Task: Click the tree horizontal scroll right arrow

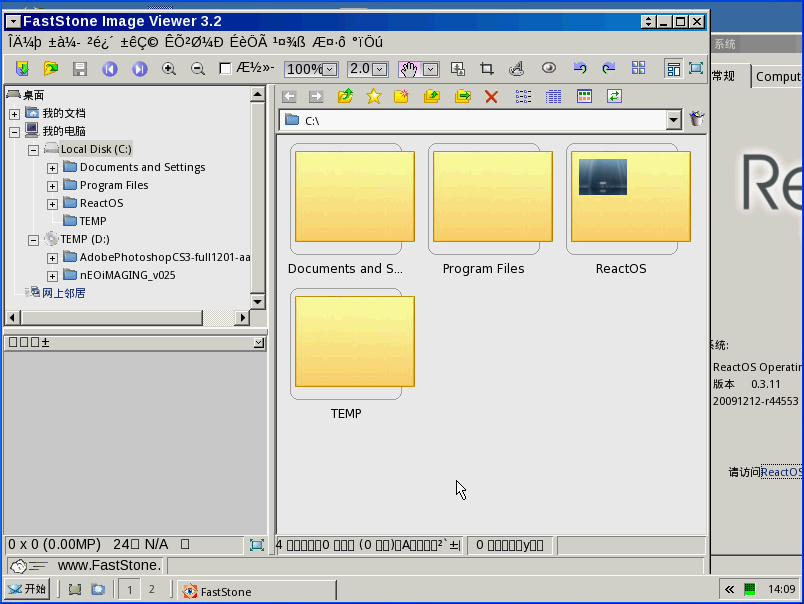Action: [x=243, y=318]
